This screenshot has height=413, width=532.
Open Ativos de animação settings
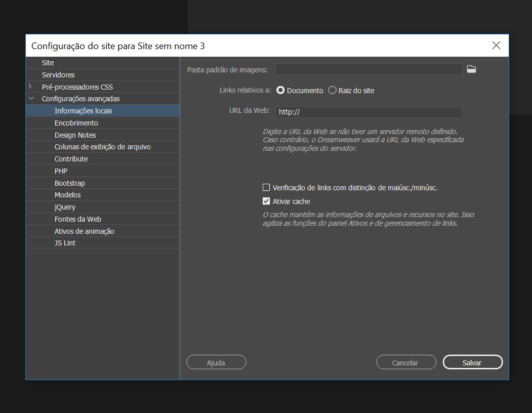click(x=102, y=231)
